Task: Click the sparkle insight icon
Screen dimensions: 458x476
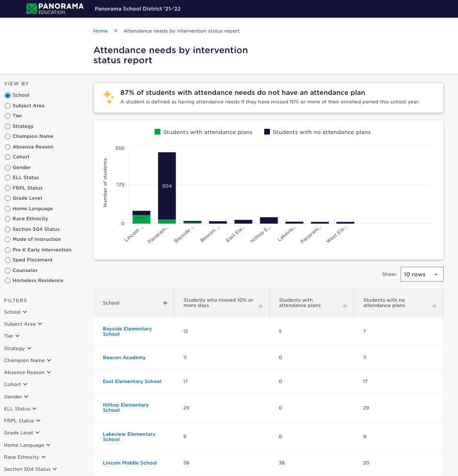Action: click(x=108, y=97)
